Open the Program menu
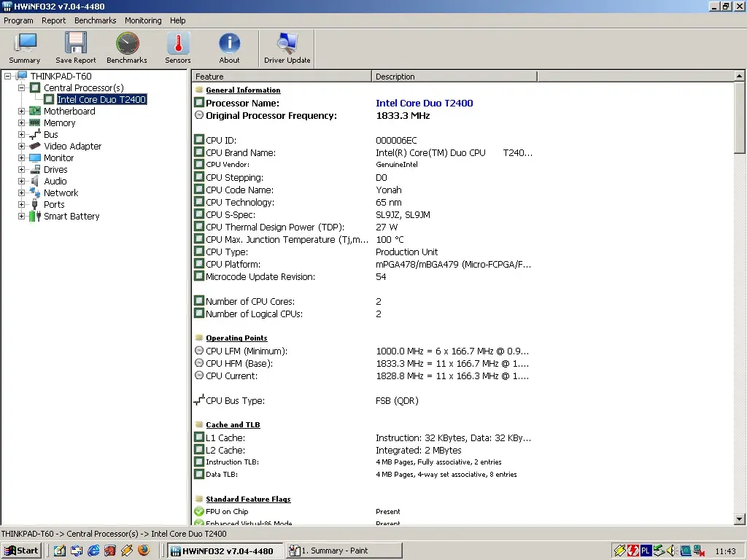The image size is (747, 560). pos(18,20)
